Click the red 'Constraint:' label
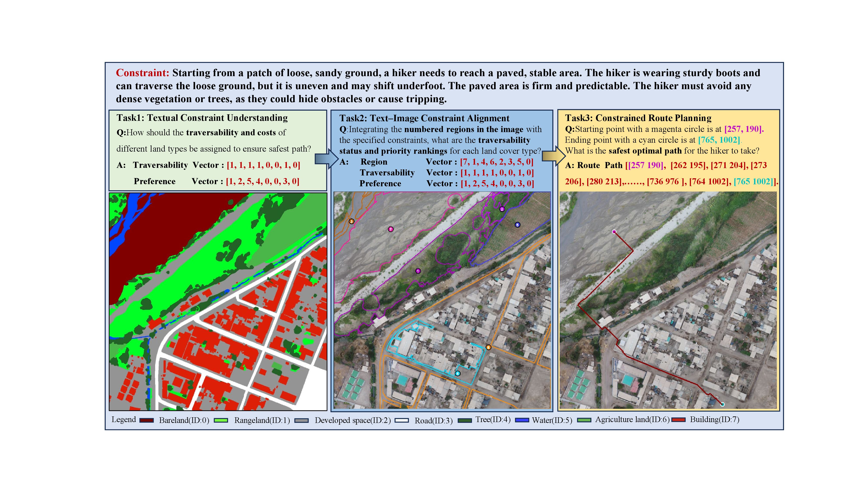Screen dimensions: 868x488 (x=143, y=73)
